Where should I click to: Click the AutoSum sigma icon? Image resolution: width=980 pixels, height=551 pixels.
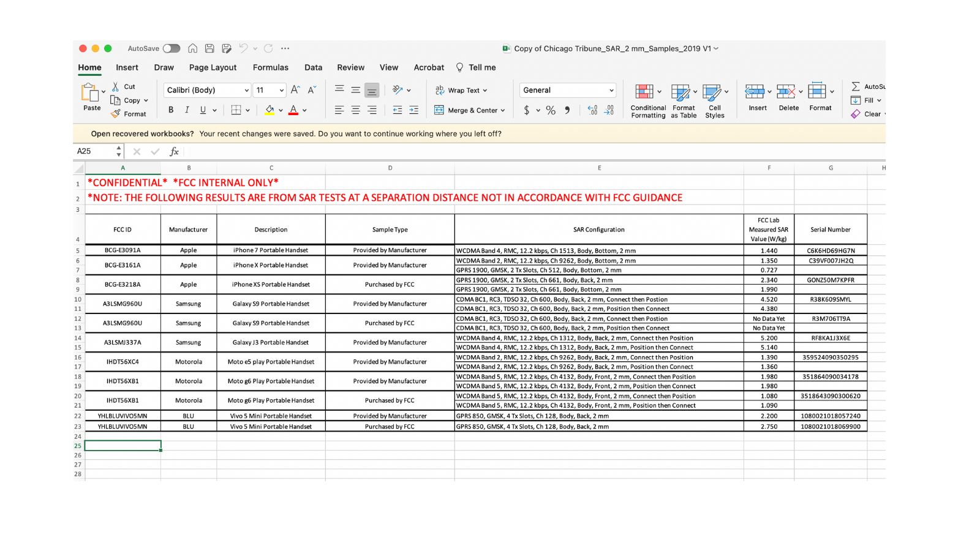856,87
